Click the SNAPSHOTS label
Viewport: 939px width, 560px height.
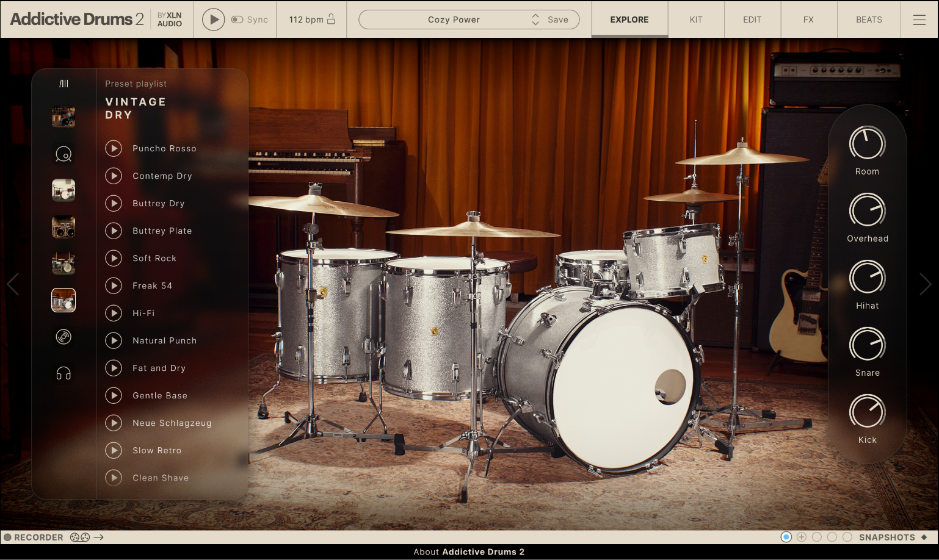(886, 537)
